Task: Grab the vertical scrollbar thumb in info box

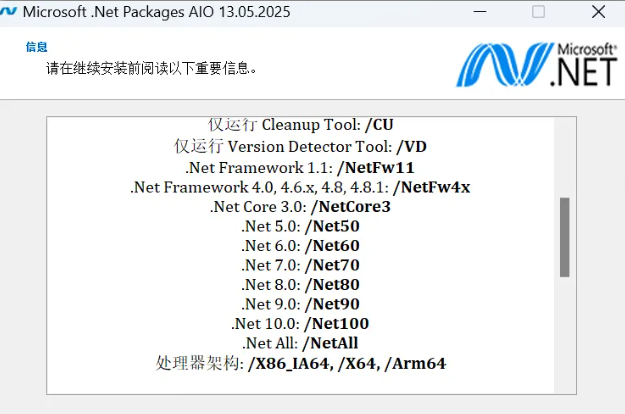Action: click(564, 237)
